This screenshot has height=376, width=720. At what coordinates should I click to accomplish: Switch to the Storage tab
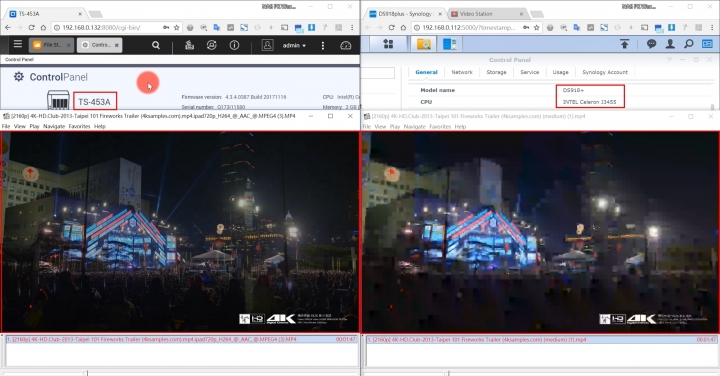tap(496, 72)
